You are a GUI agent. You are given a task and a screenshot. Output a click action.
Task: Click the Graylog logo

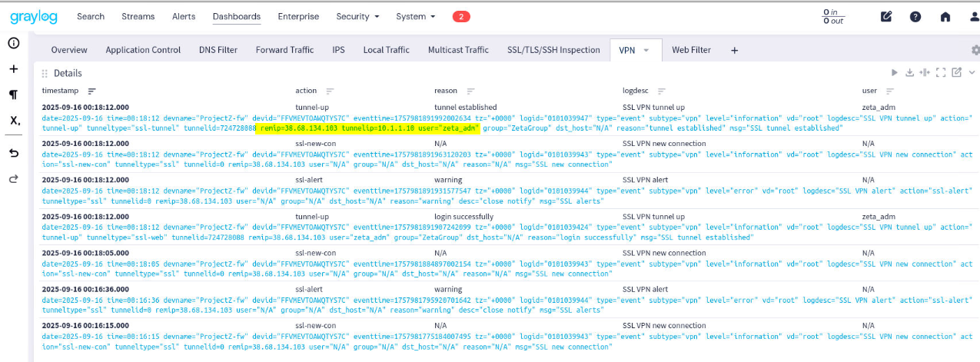pyautogui.click(x=35, y=16)
